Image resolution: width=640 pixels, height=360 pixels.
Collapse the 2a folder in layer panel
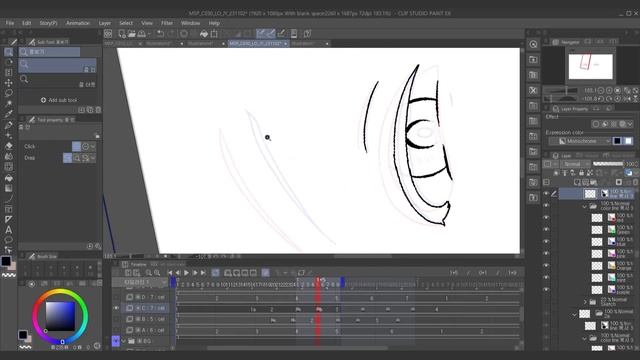coord(575,314)
